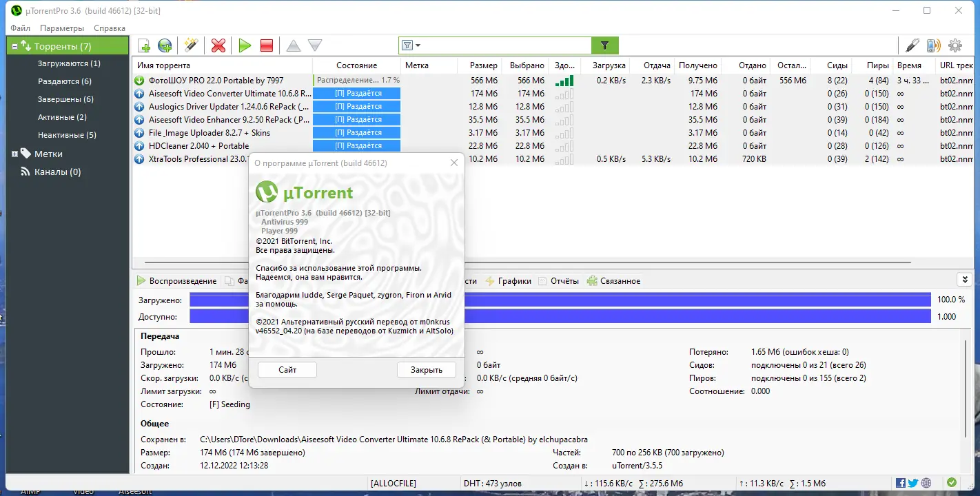Image resolution: width=980 pixels, height=496 pixels.
Task: Collapse the Торренты tree node
Action: (15, 46)
